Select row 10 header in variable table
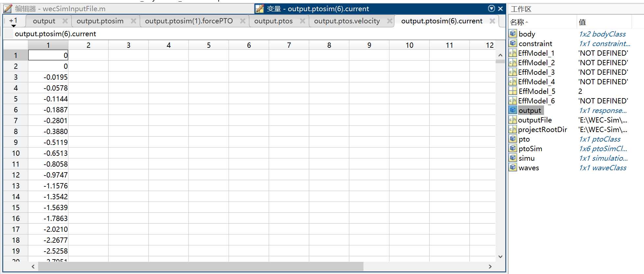644x274 pixels. (x=16, y=153)
